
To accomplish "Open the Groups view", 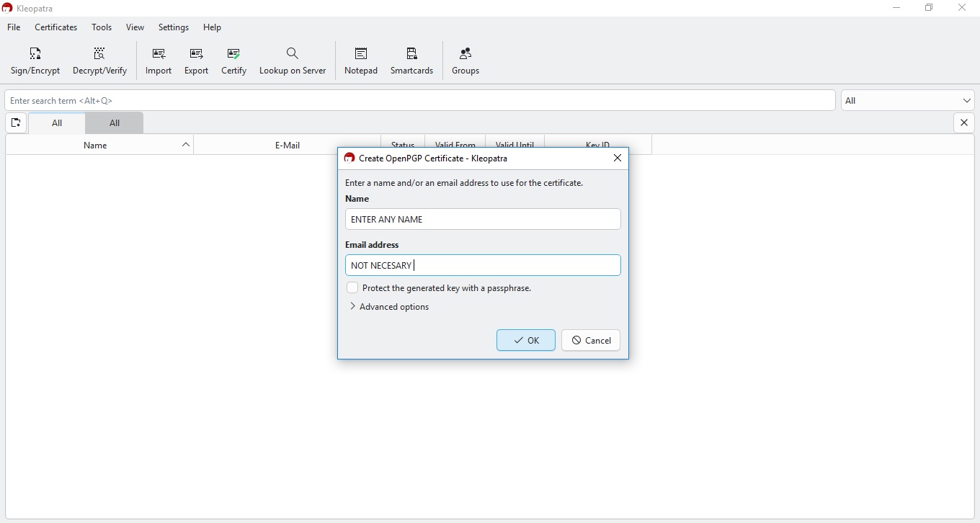I will coord(465,61).
